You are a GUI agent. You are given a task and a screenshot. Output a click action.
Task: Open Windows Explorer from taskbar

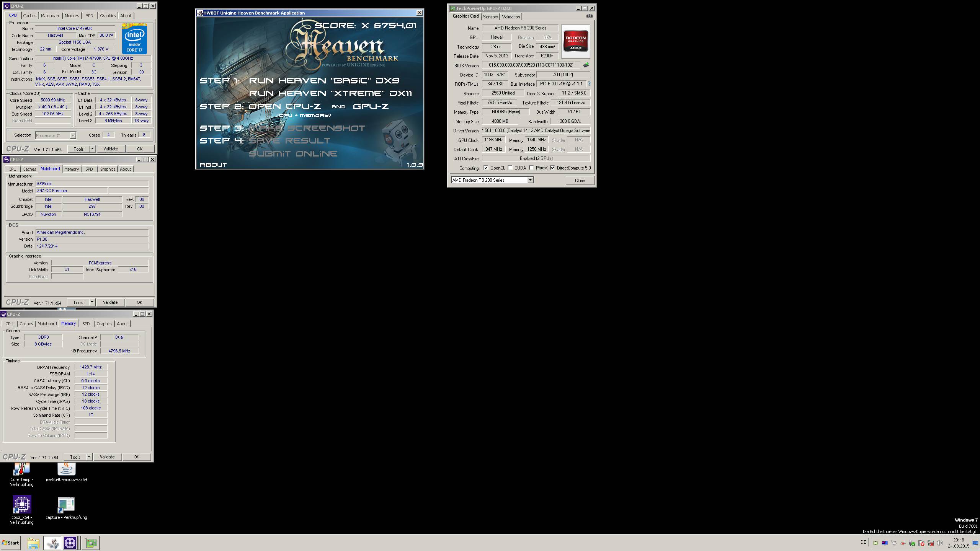[x=33, y=543]
